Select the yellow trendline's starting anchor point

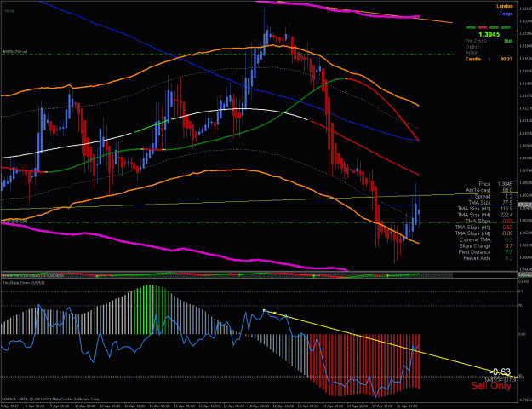tap(265, 310)
